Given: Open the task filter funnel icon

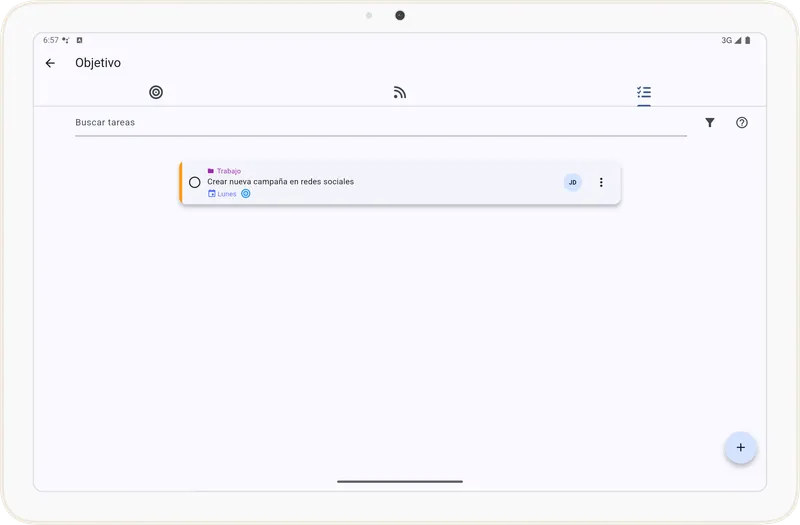Looking at the screenshot, I should (710, 123).
